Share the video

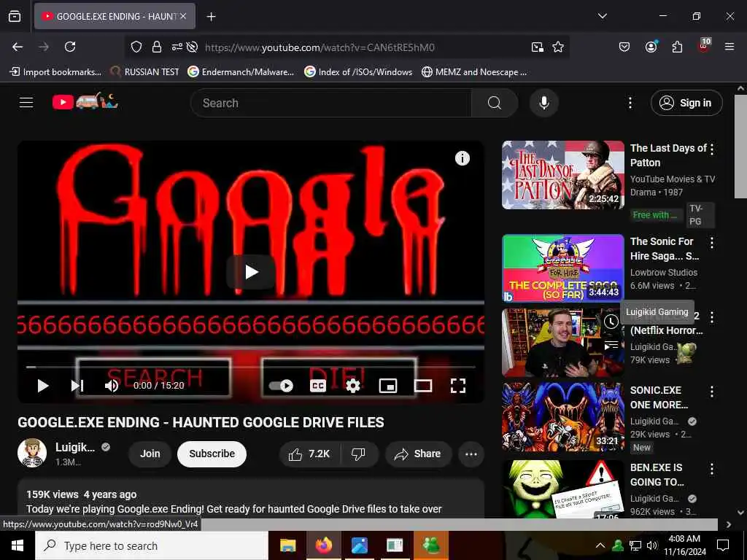point(418,454)
